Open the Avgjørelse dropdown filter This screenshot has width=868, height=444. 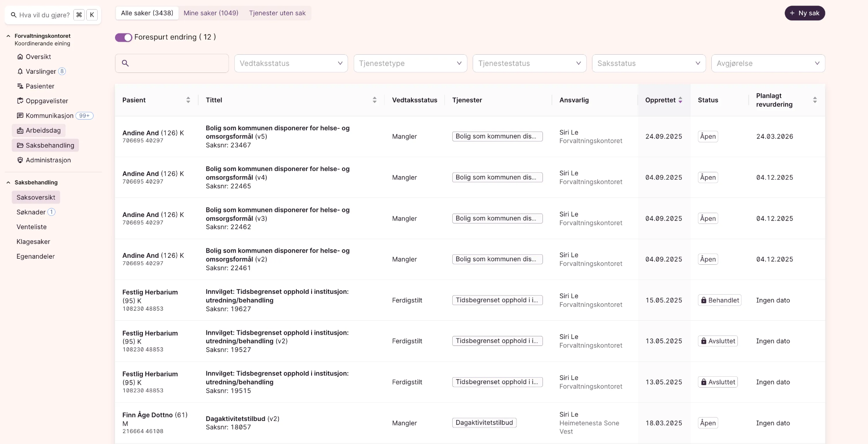768,63
